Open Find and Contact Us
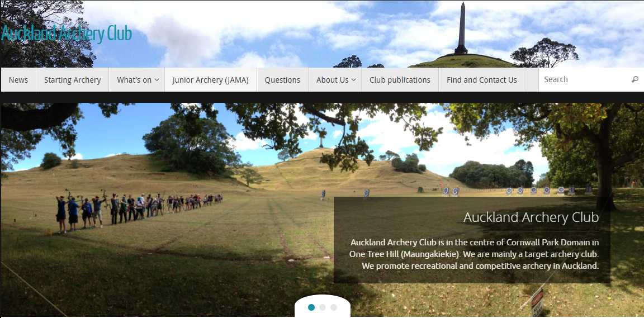 pyautogui.click(x=482, y=80)
